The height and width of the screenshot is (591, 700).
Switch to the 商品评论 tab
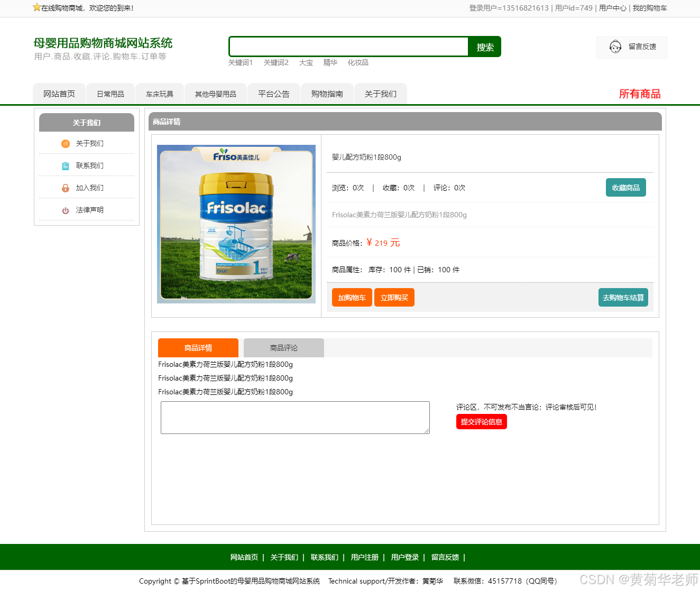tap(284, 348)
